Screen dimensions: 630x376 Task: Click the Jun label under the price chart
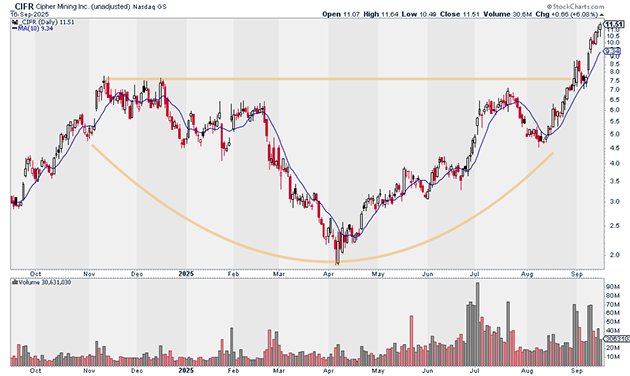tap(428, 274)
